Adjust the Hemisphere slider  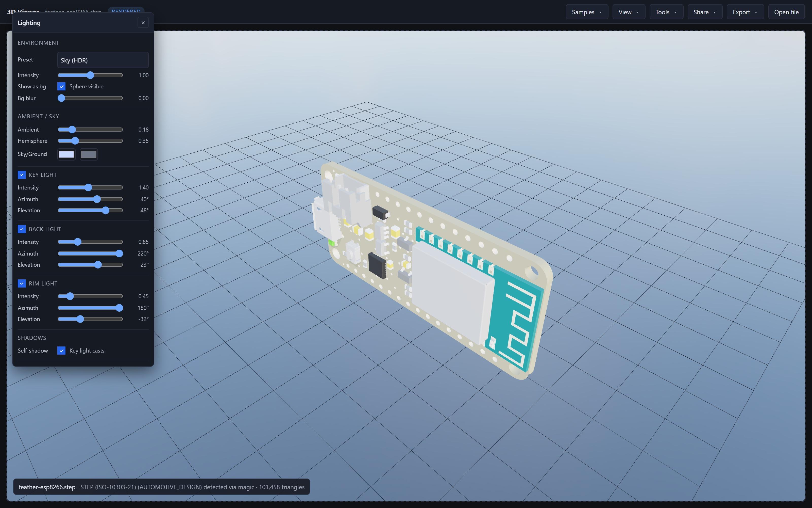click(90, 141)
